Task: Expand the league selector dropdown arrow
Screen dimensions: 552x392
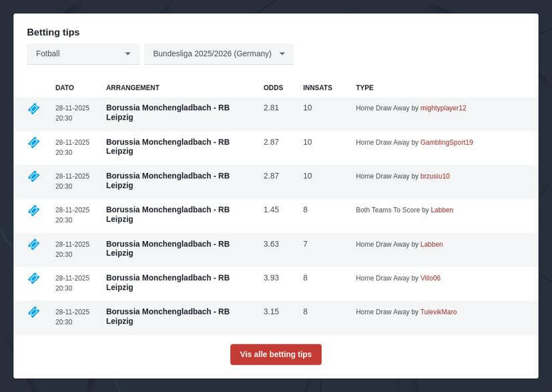Action: (x=282, y=54)
